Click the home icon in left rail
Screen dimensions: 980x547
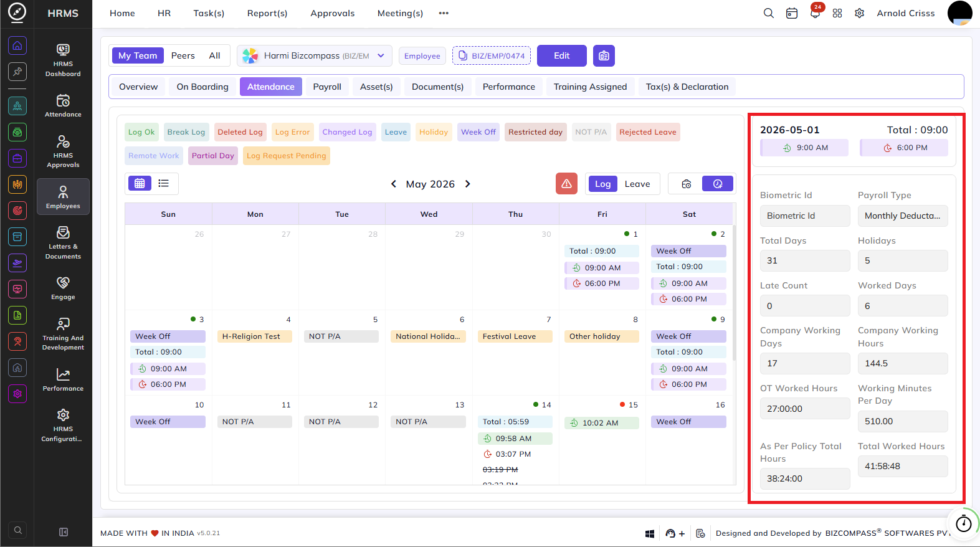(x=17, y=45)
